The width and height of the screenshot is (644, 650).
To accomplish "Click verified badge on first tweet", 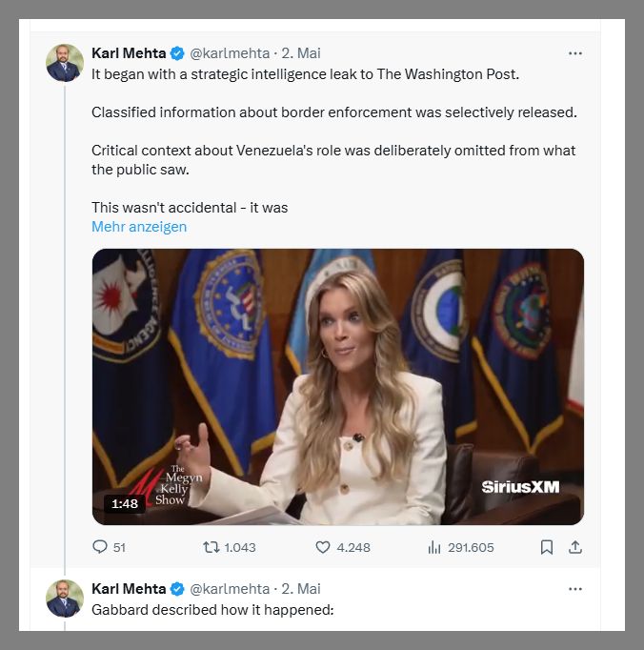I will [178, 53].
